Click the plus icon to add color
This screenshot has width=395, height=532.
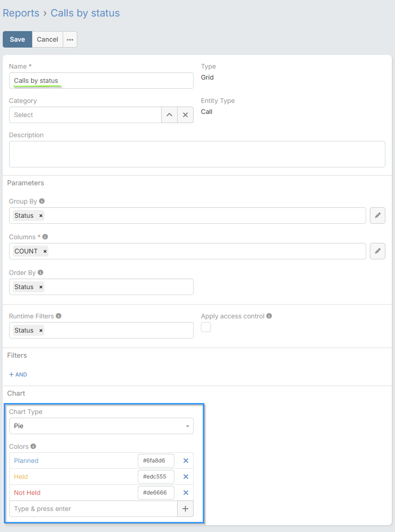coord(185,509)
